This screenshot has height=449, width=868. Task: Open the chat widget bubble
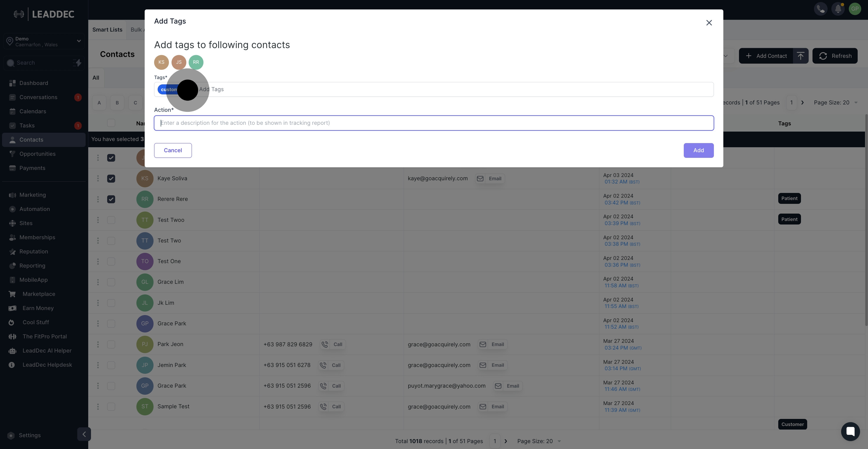850,432
